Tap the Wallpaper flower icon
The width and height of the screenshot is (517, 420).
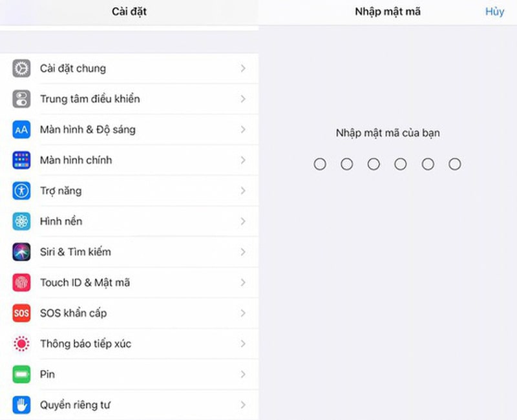[21, 222]
